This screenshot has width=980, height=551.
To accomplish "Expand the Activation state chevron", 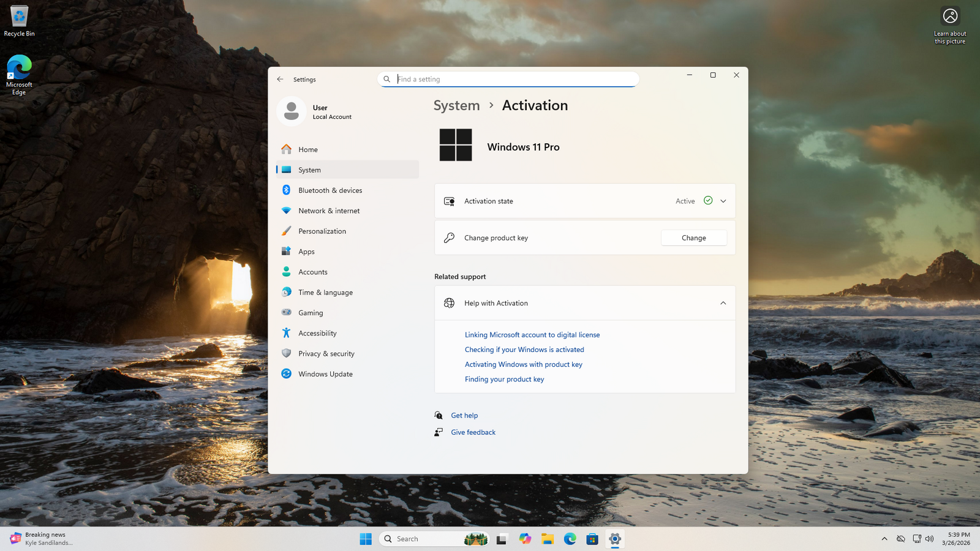I will (x=723, y=201).
